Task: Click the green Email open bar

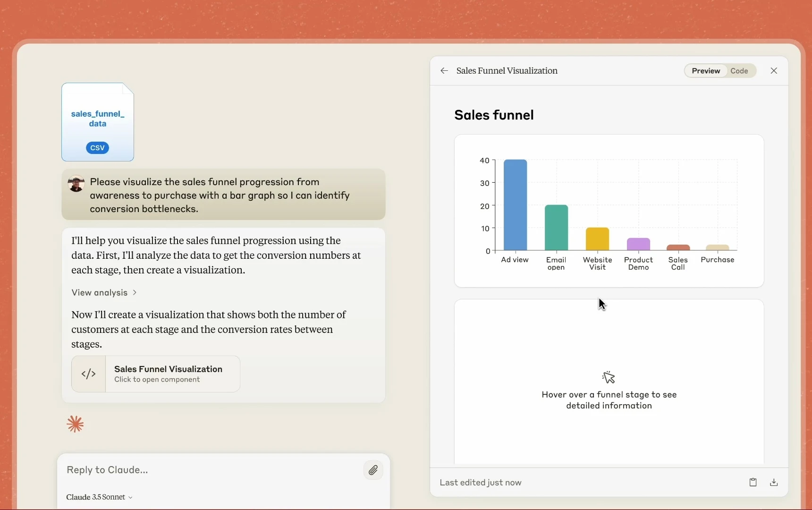Action: pos(556,228)
